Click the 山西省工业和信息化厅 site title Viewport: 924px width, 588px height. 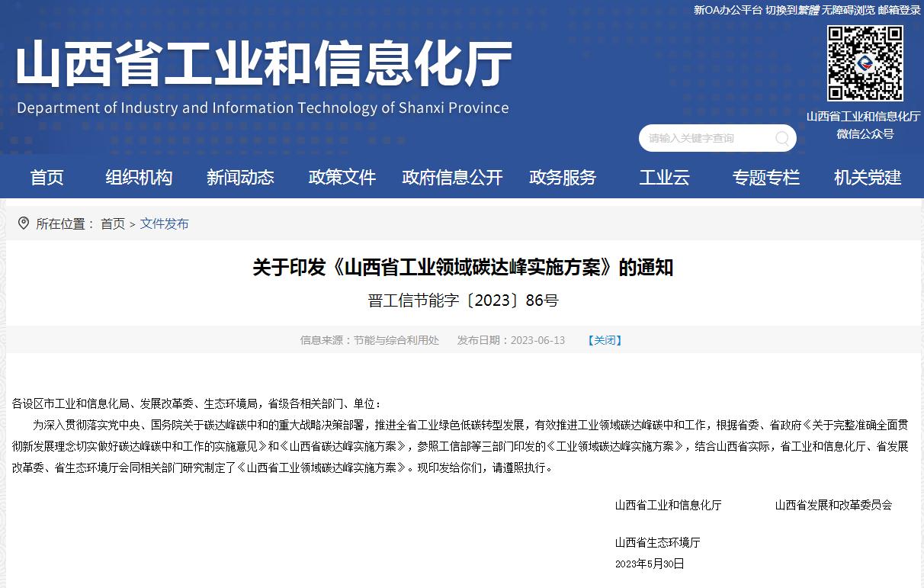(264, 64)
